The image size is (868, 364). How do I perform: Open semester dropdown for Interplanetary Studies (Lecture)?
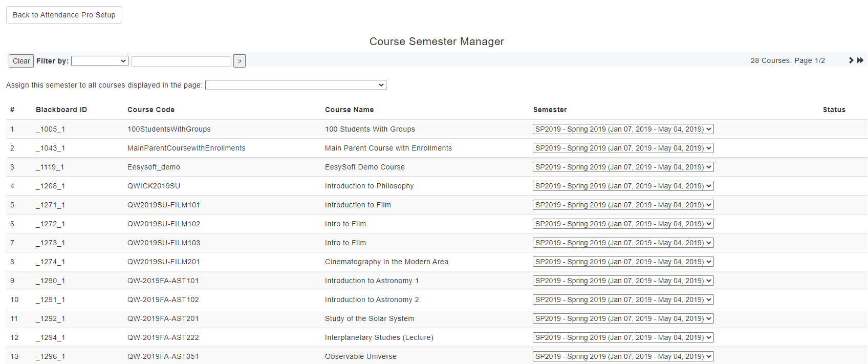point(623,337)
